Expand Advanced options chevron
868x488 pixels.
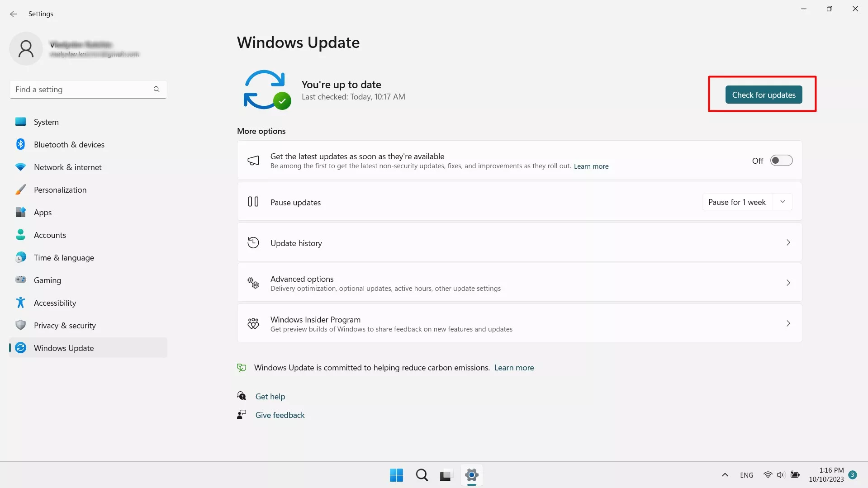[788, 283]
